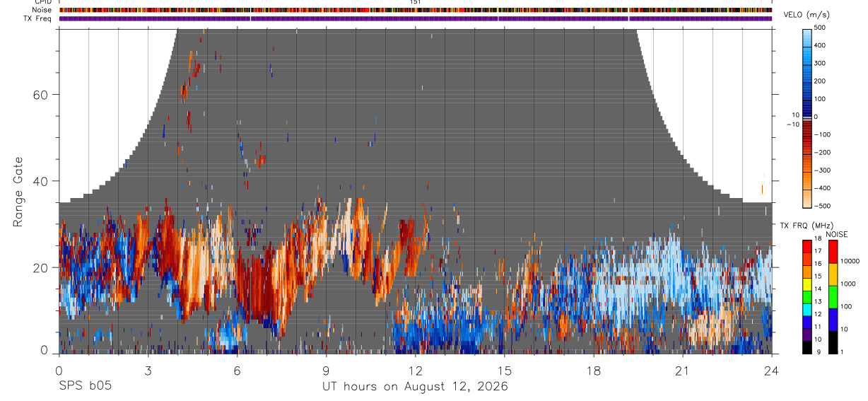Click the CPID value 151

(x=415, y=2)
